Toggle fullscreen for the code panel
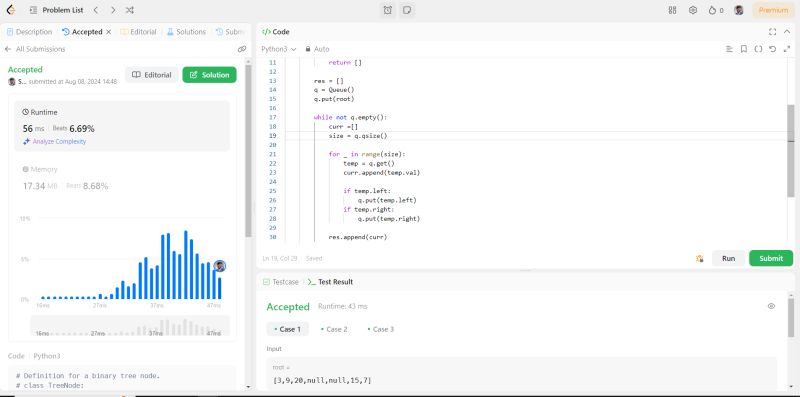 pos(772,32)
